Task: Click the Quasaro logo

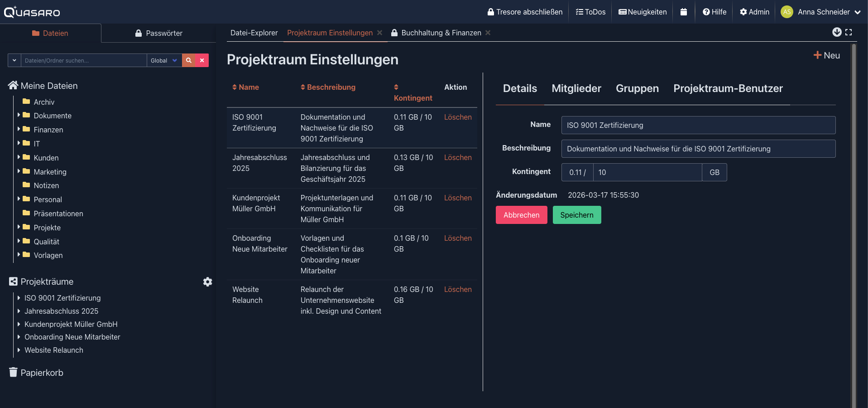Action: pyautogui.click(x=32, y=12)
